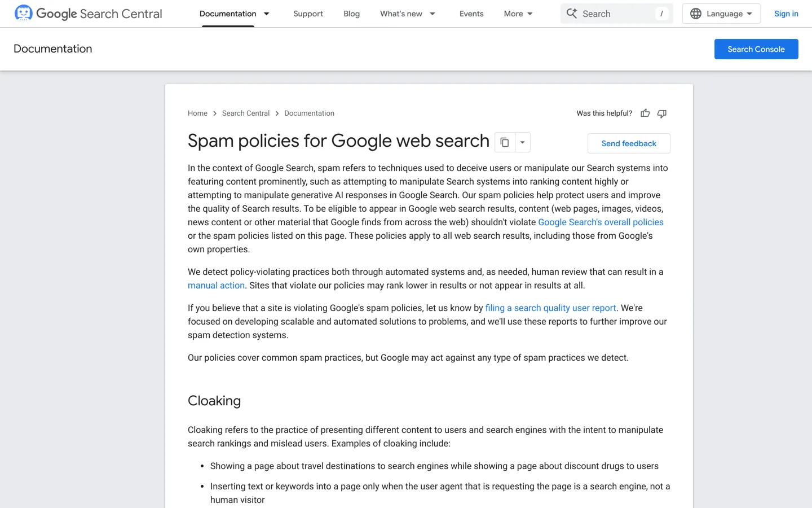Click the Cloaking section heading
Image resolution: width=812 pixels, height=508 pixels.
coord(214,401)
